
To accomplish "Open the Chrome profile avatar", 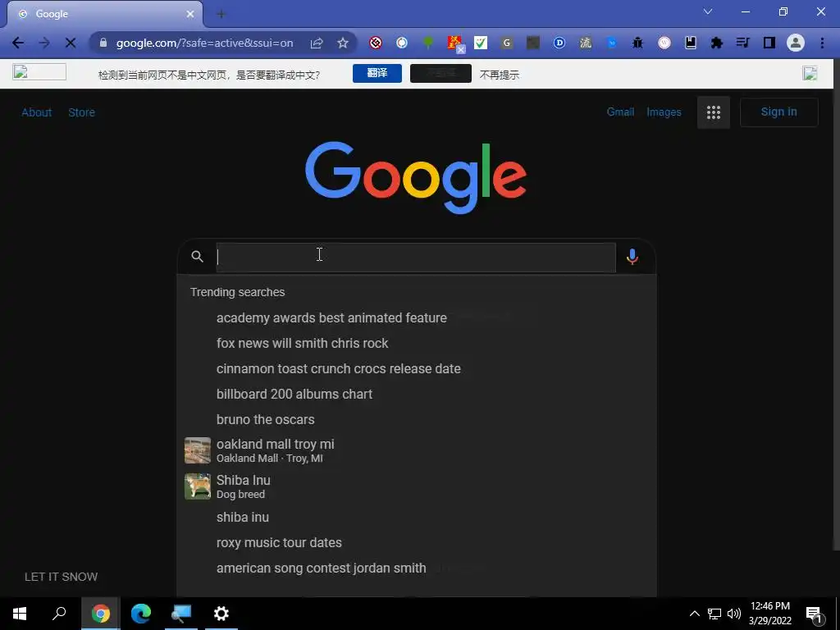I will tap(796, 43).
